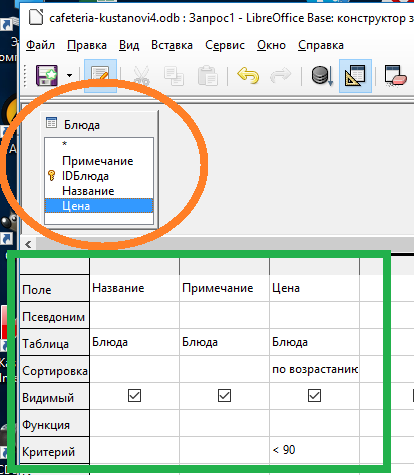Open the Сервис menu

tap(225, 45)
